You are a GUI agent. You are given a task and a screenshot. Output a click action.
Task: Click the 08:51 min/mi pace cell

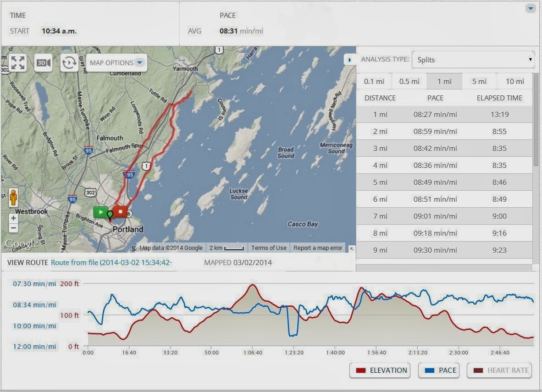pyautogui.click(x=435, y=199)
